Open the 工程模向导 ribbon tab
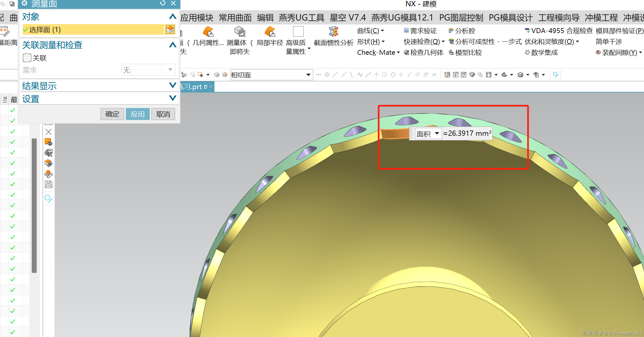Screen dimensions: 644x337 click(x=559, y=18)
